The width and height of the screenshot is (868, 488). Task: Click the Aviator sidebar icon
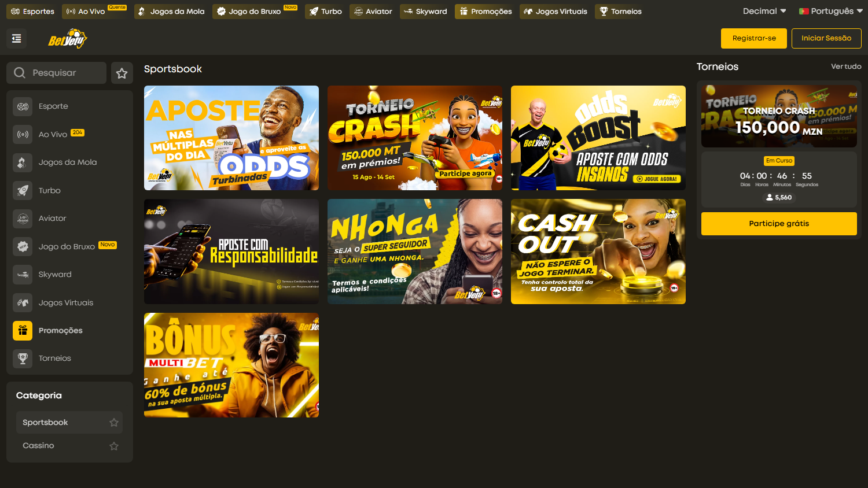(23, 219)
